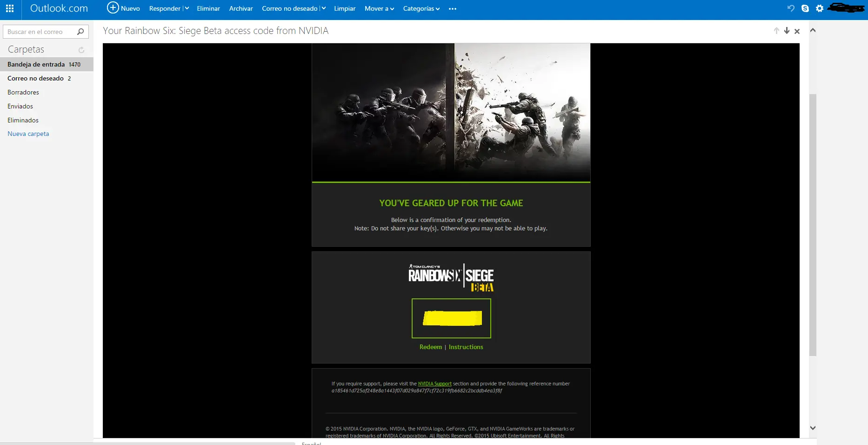Click the scrollbar down arrow
Viewport: 868px width, 445px height.
813,428
